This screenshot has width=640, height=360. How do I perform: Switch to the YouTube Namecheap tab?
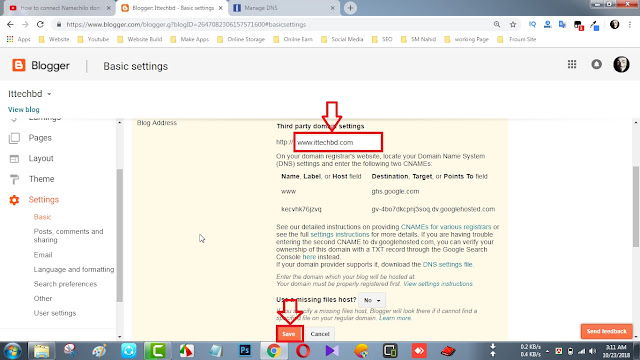pyautogui.click(x=60, y=8)
